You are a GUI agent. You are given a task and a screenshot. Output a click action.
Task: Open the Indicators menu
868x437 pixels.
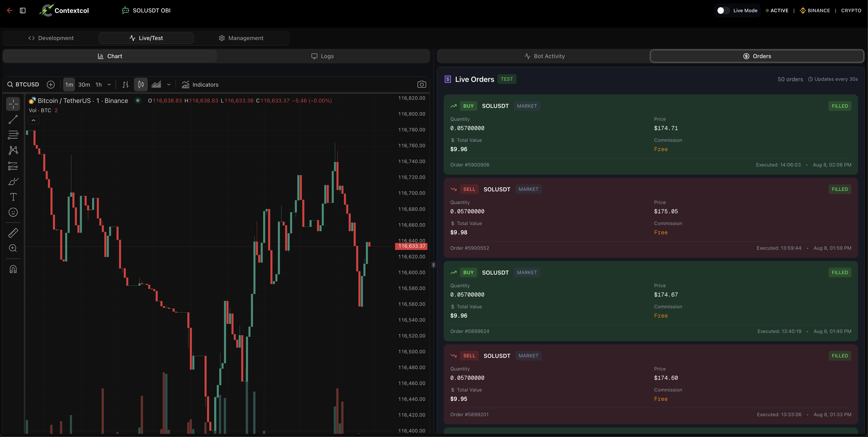point(200,85)
